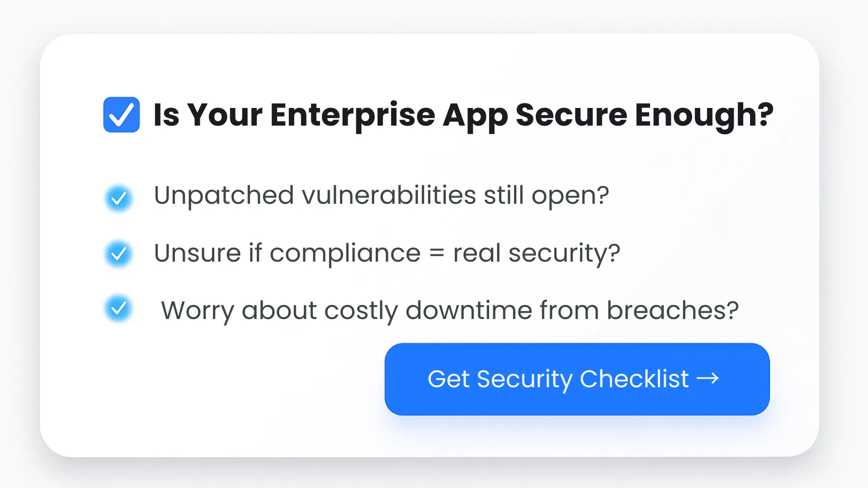Click the word Checklist on the blue button
This screenshot has width=868, height=488.
click(x=634, y=379)
